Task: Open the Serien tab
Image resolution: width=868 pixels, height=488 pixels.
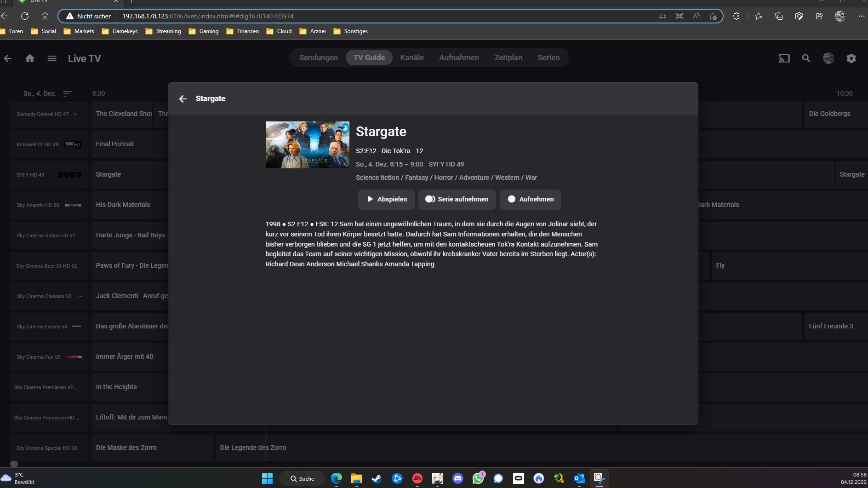Action: click(x=549, y=58)
